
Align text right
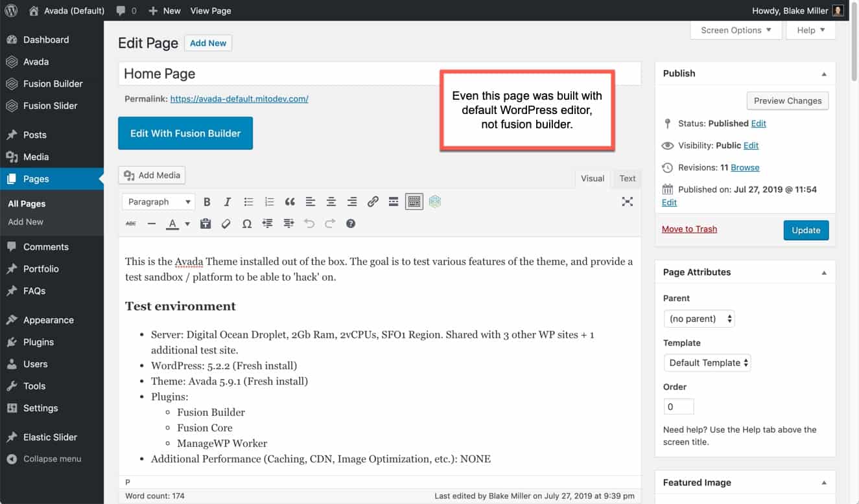click(352, 202)
